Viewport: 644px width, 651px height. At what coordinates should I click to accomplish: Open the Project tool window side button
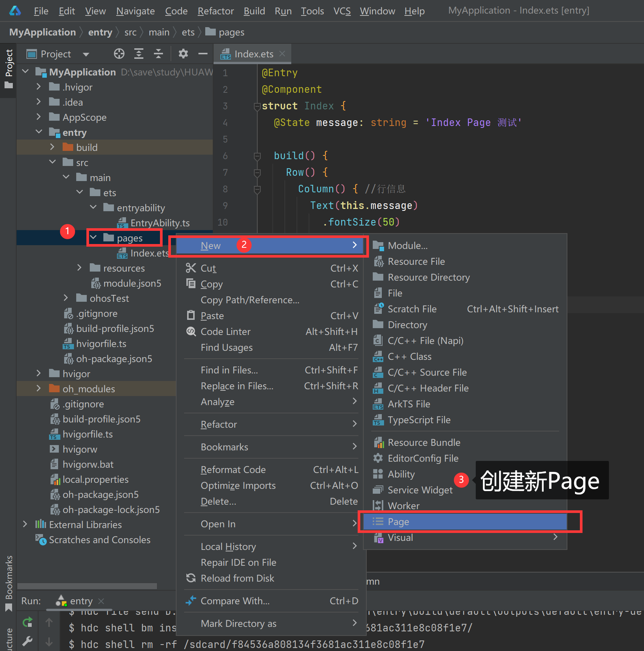point(8,70)
